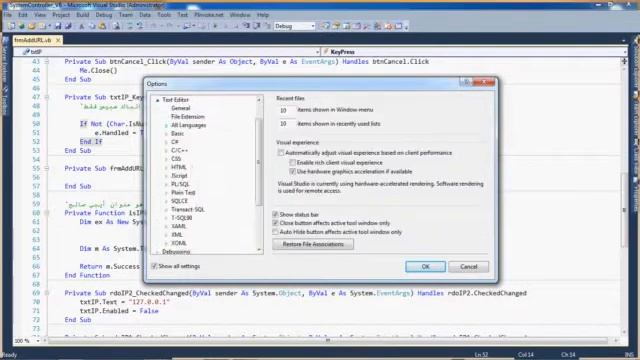The height and width of the screenshot is (360, 640).
Task: Click Cancel in Options dialog
Action: 469,267
